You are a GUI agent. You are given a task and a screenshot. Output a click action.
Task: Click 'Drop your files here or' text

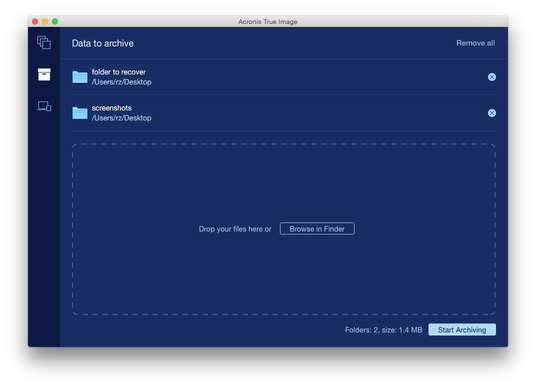pyautogui.click(x=235, y=229)
